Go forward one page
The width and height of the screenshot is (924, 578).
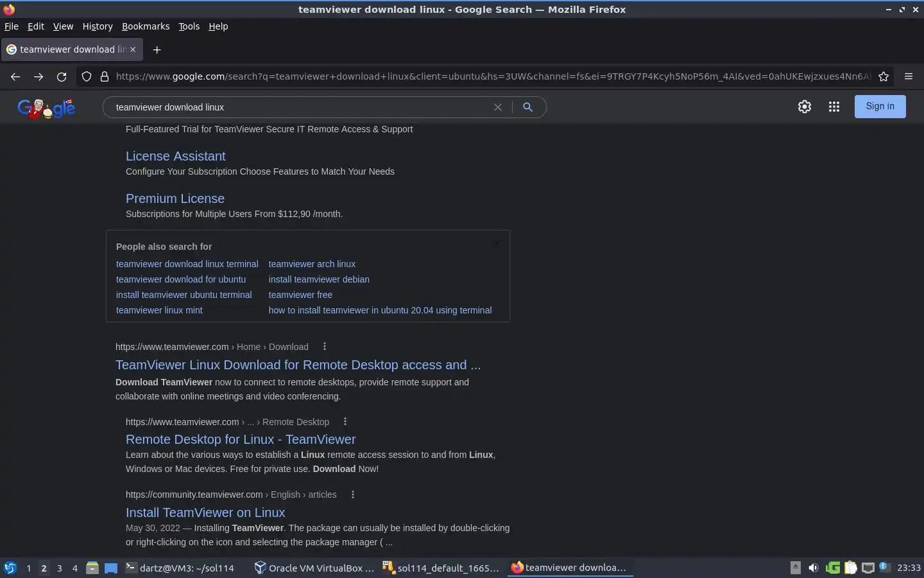coord(38,76)
